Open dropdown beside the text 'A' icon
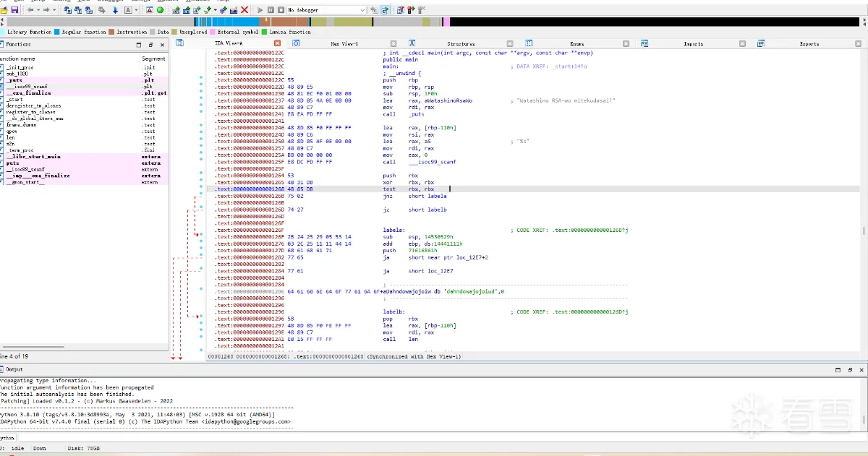 pyautogui.click(x=137, y=10)
